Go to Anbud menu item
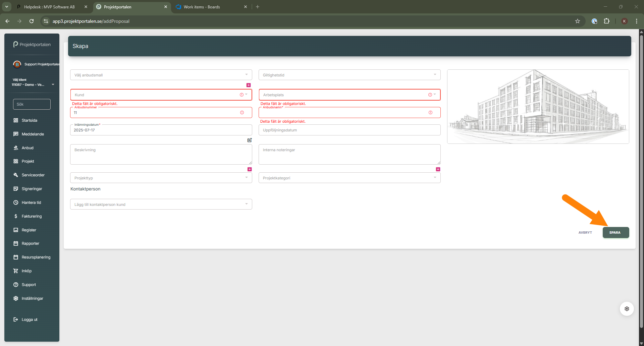 coord(28,148)
